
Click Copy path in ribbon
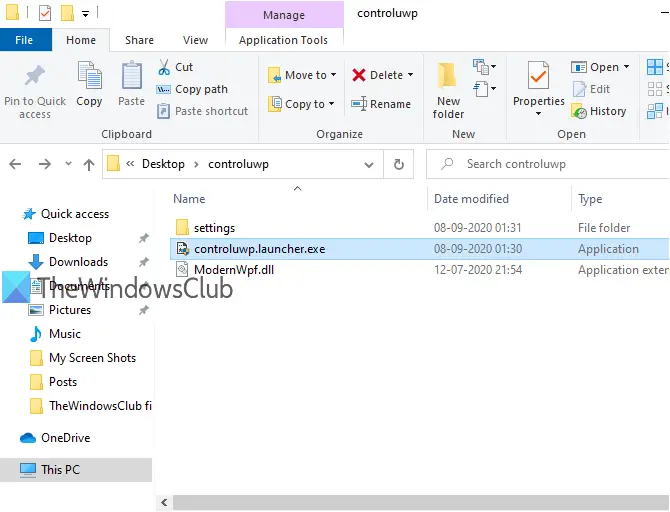pos(192,89)
